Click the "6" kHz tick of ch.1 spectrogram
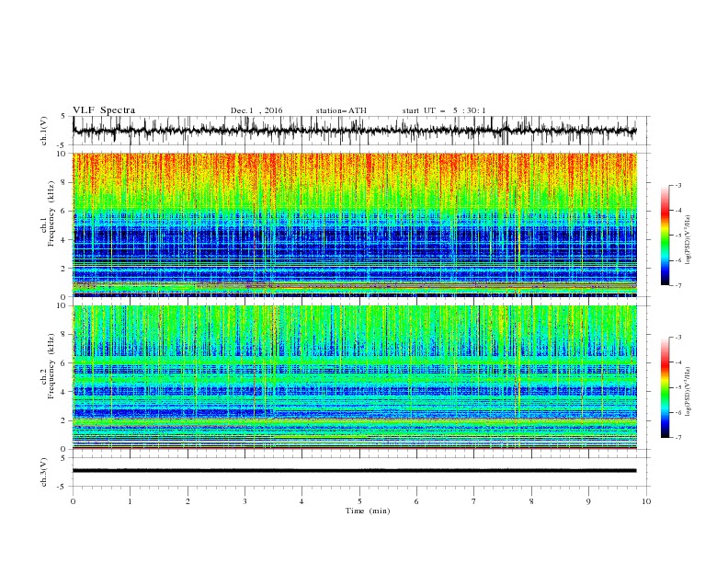728x563 pixels. click(64, 211)
